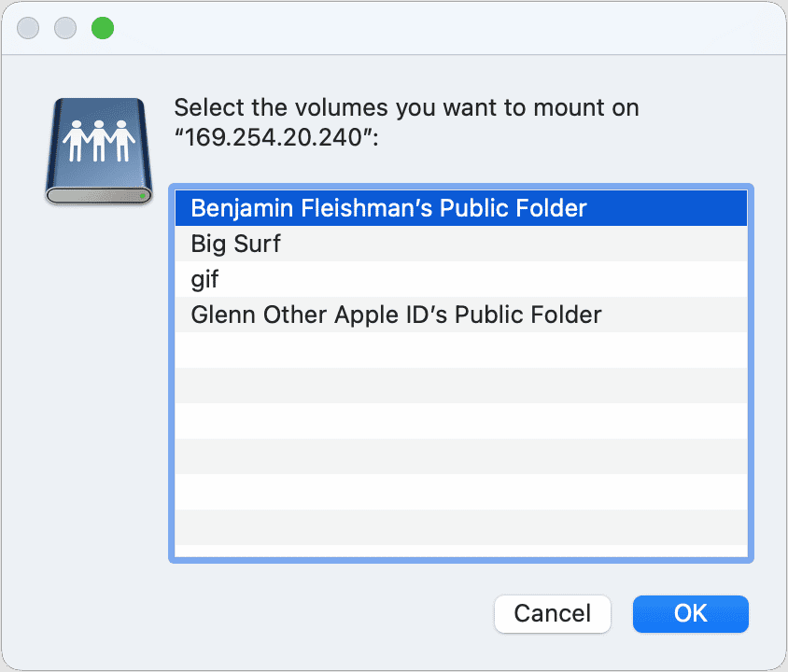The height and width of the screenshot is (672, 788).
Task: Click below Glenn's folder in the list
Action: 460,350
